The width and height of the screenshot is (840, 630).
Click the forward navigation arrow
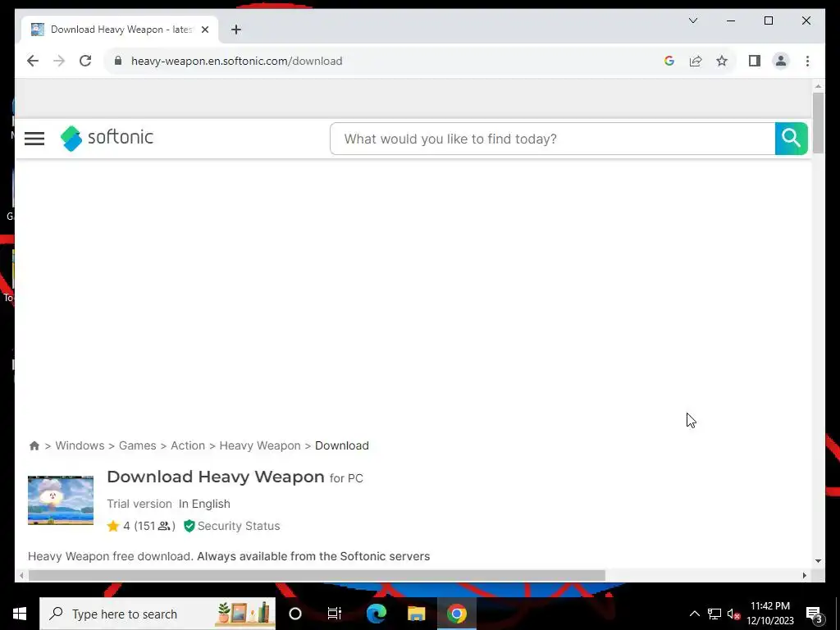coord(59,61)
